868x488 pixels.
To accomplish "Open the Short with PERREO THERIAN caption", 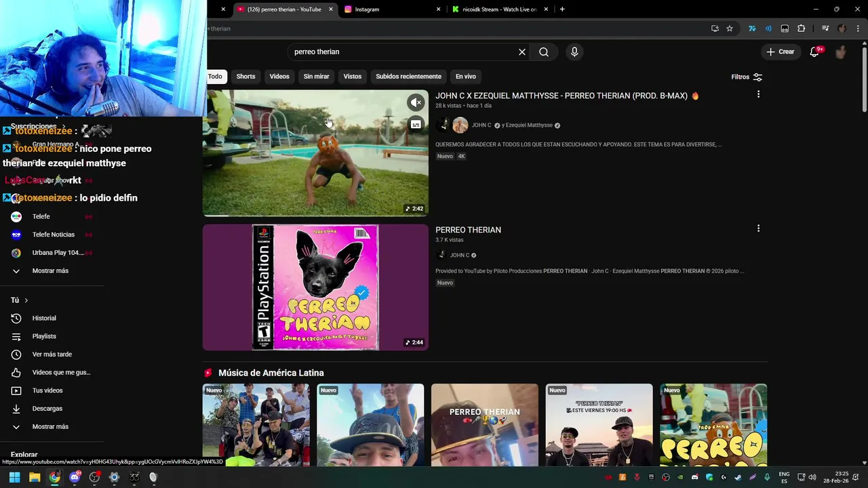I will click(x=484, y=425).
